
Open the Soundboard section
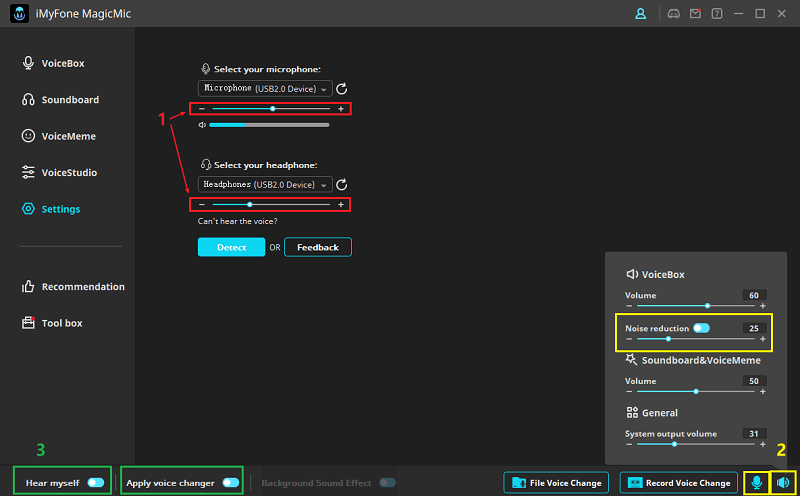pyautogui.click(x=60, y=100)
